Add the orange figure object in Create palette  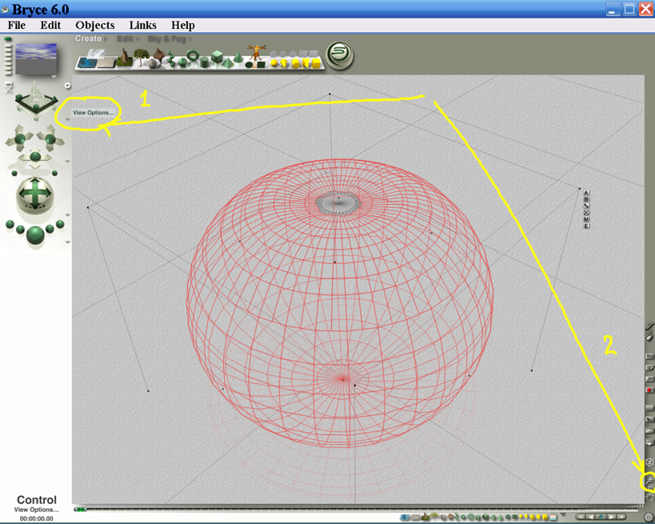(x=255, y=52)
